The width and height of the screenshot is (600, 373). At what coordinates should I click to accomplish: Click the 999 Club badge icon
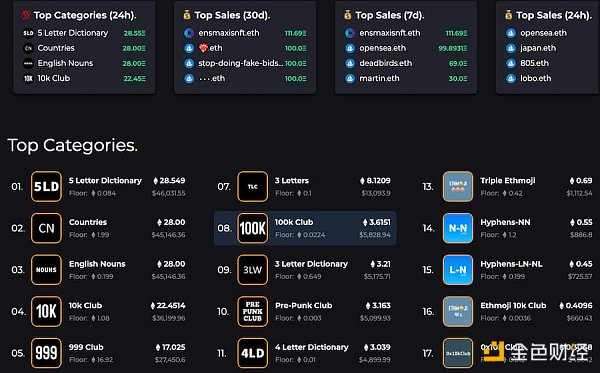click(46, 353)
